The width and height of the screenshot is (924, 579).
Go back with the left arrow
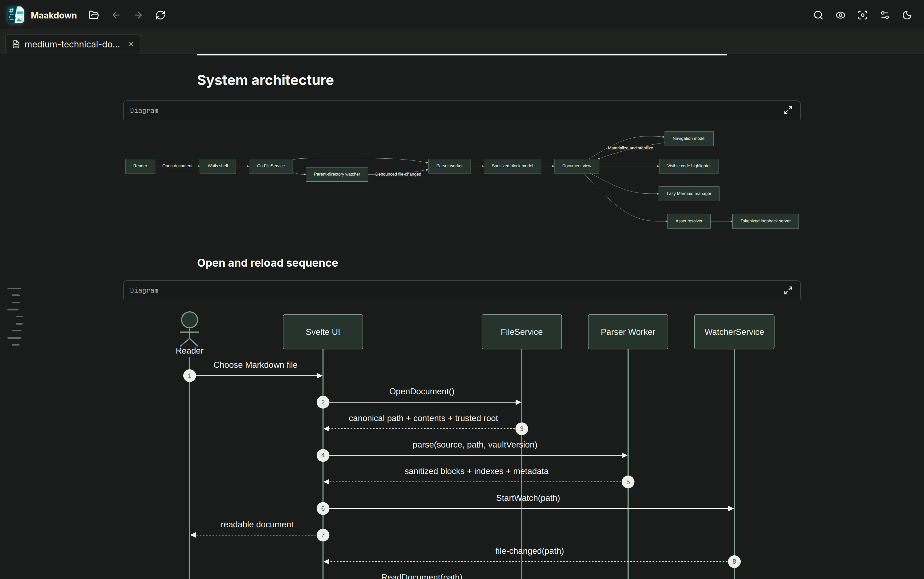pyautogui.click(x=116, y=15)
